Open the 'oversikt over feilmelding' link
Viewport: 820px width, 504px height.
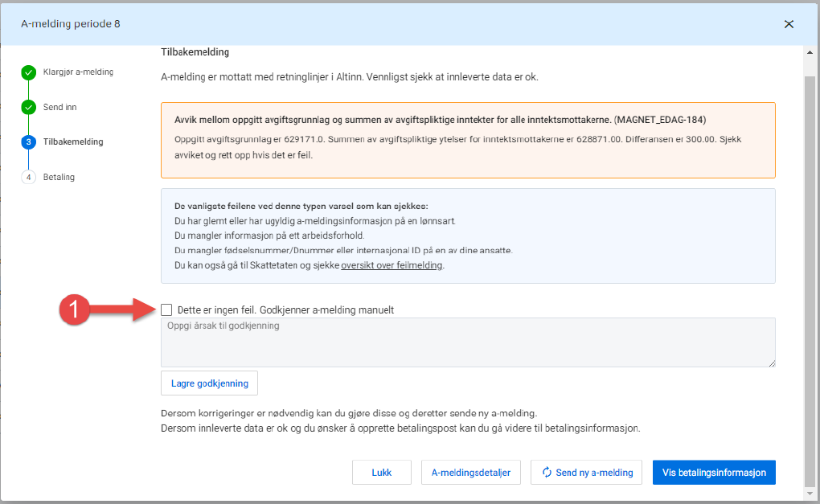pos(392,265)
